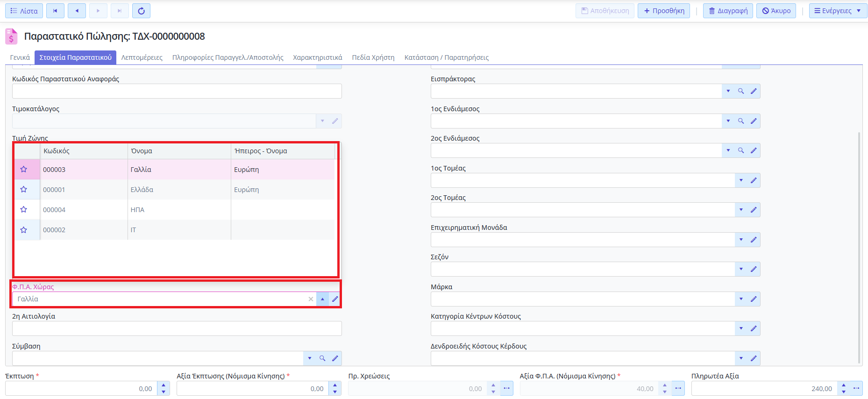Clear the Φ.Π.Α. Χώρας value with X

tap(311, 299)
